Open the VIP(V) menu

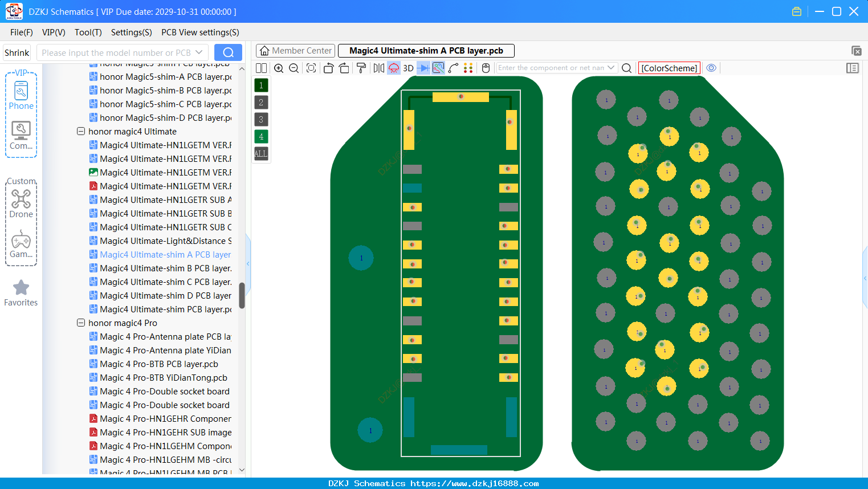click(54, 32)
